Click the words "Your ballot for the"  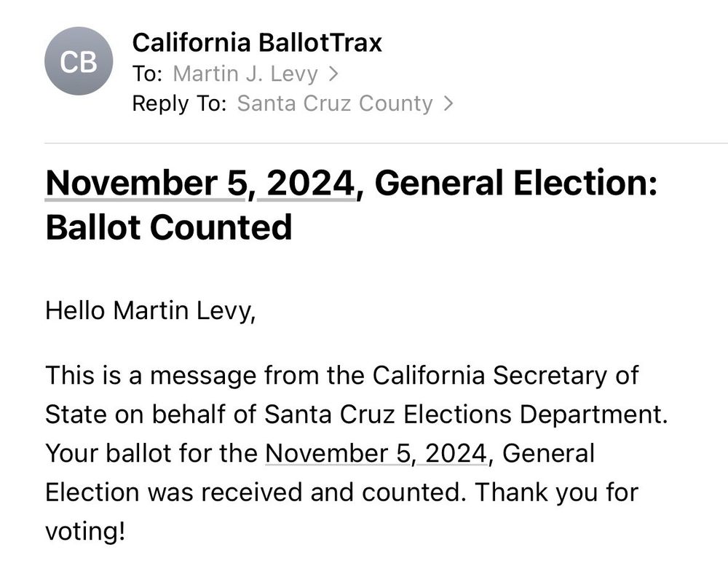point(151,453)
